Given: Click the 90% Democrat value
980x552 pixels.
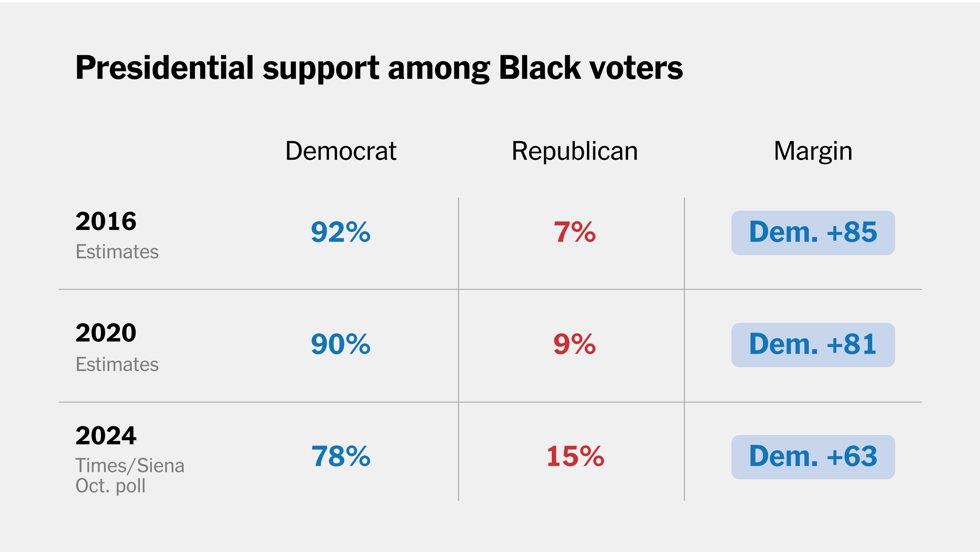Looking at the screenshot, I should (x=340, y=344).
